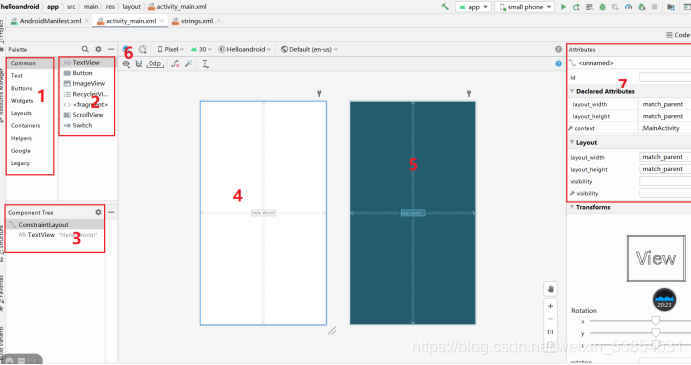Select ScrollView in the palette list
691x365 pixels.
(83, 115)
